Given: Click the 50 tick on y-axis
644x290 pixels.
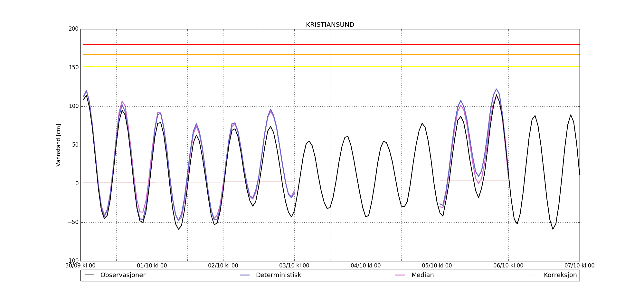Looking at the screenshot, I should click(x=75, y=145).
